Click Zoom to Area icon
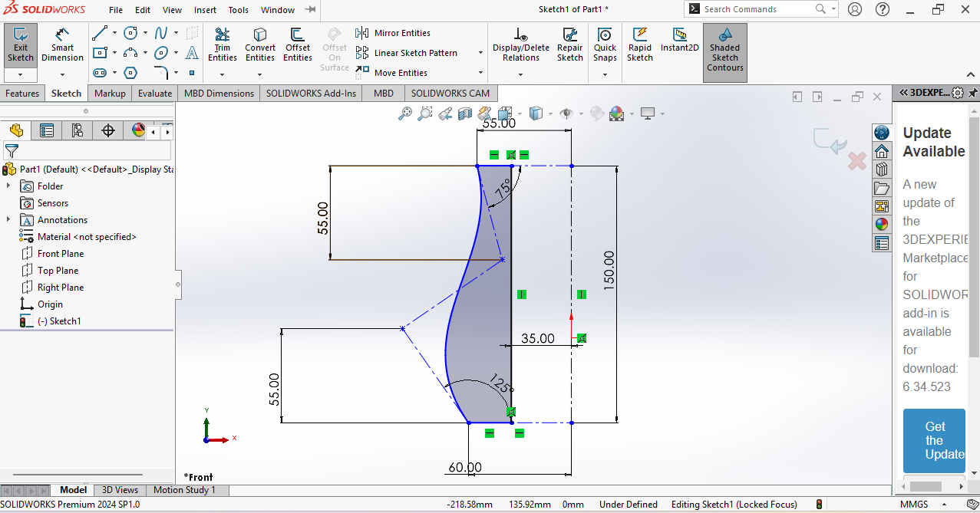Viewport: 980px width, 513px height. (x=424, y=113)
